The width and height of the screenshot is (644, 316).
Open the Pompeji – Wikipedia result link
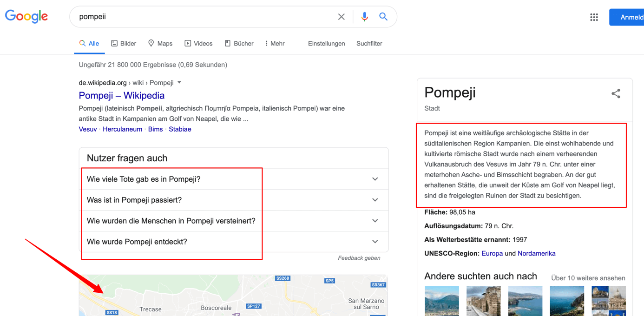pyautogui.click(x=122, y=95)
